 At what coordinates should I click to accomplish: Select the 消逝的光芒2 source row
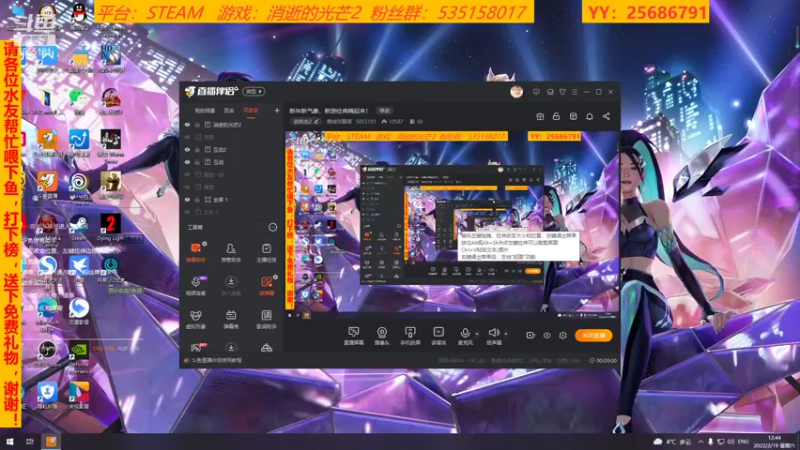coord(232,124)
